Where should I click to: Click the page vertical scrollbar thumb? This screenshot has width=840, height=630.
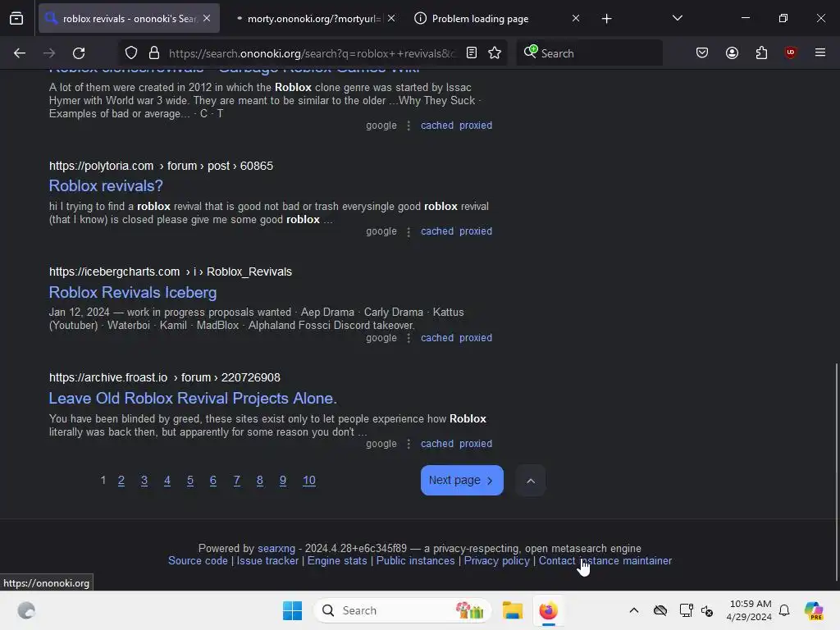coord(836,472)
